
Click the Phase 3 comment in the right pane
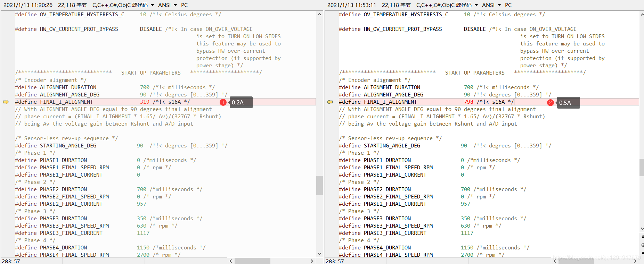click(359, 211)
